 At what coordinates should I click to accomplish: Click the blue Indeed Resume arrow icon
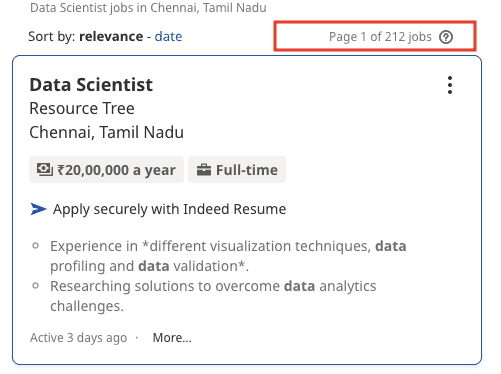point(38,209)
